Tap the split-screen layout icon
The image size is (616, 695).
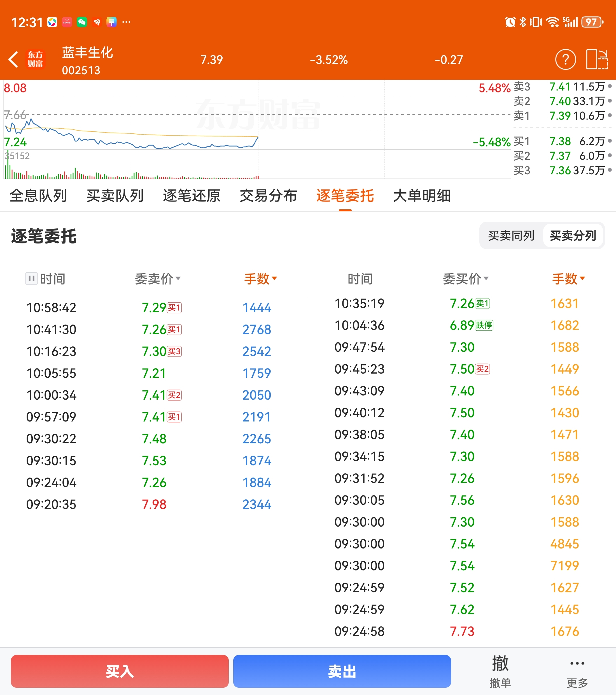(597, 59)
